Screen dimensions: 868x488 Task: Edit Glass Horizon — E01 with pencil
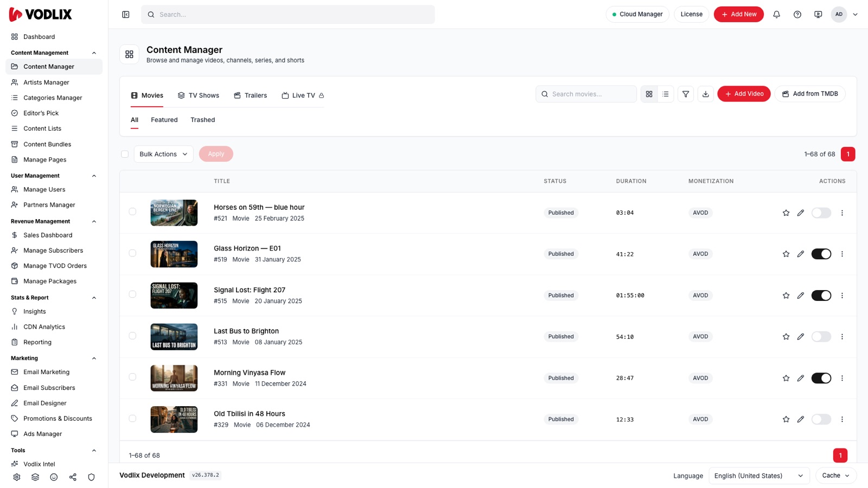point(800,254)
